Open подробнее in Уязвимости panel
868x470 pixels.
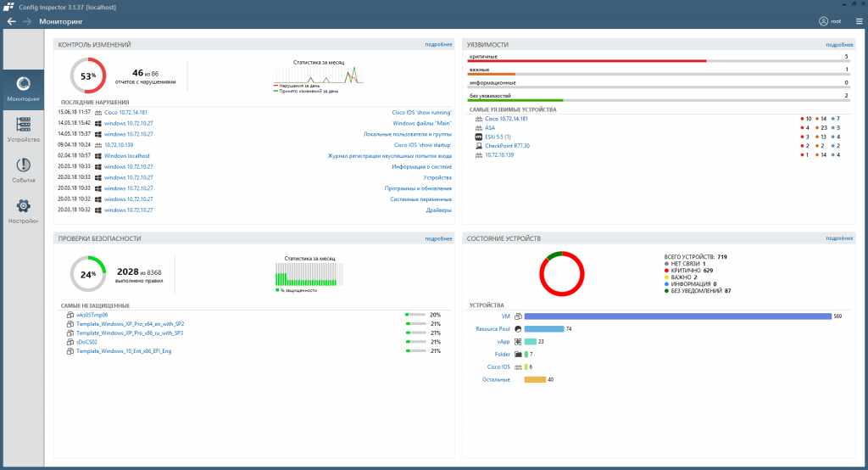click(839, 44)
